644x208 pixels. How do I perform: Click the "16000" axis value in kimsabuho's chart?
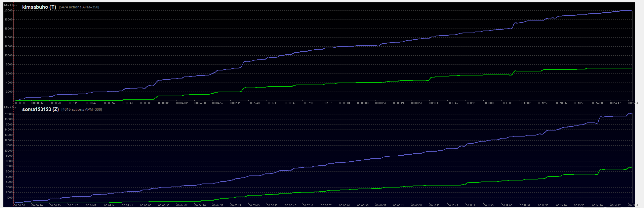click(8, 29)
